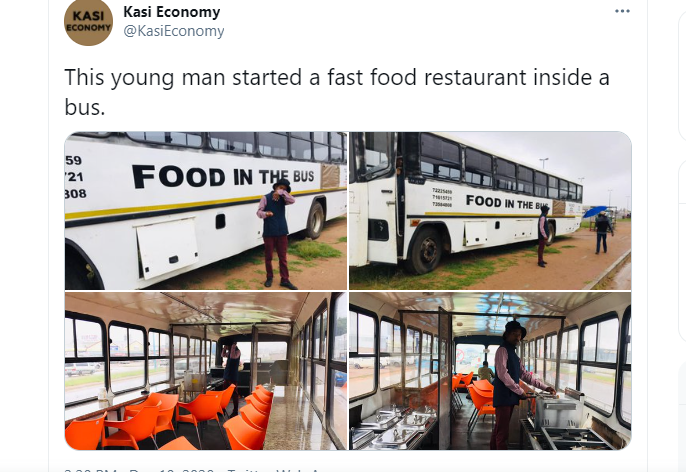Open bottom-right photo of man at food warmers

[490, 371]
